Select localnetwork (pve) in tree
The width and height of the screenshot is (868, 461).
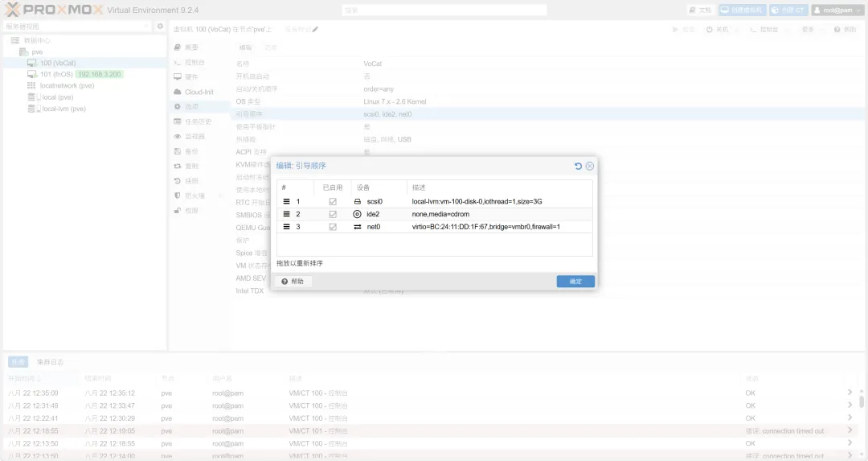pos(67,85)
